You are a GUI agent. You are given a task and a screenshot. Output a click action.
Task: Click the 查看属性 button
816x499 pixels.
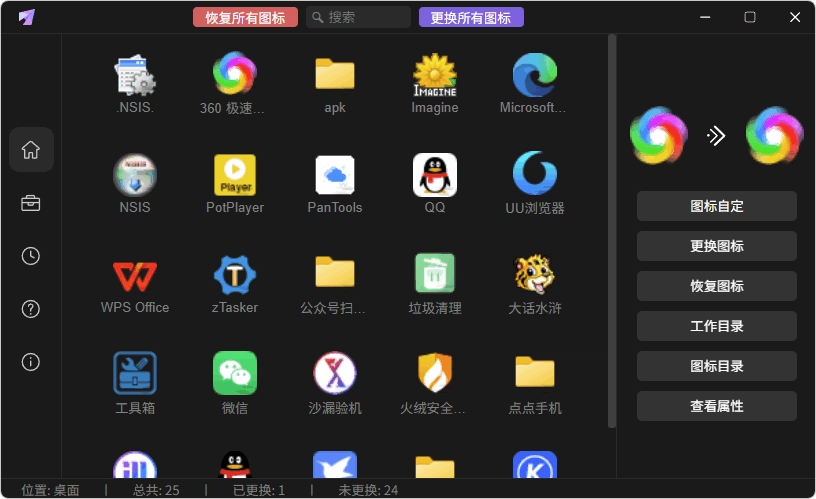(717, 406)
